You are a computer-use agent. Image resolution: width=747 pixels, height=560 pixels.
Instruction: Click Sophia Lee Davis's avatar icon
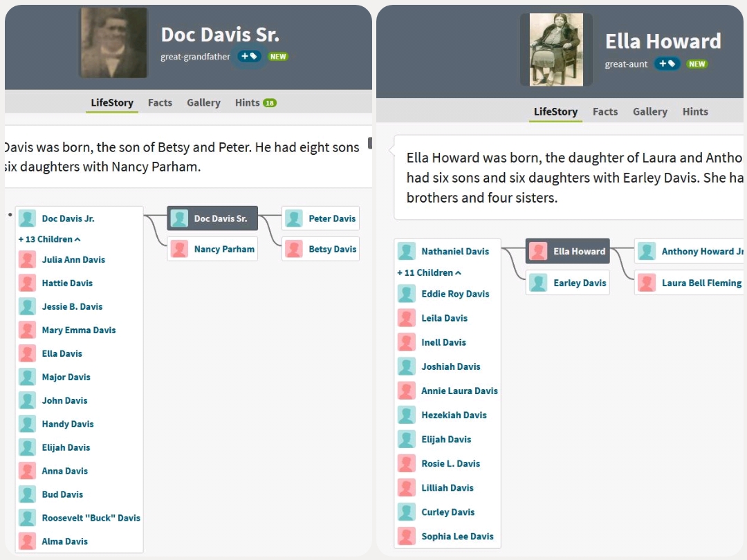click(407, 536)
